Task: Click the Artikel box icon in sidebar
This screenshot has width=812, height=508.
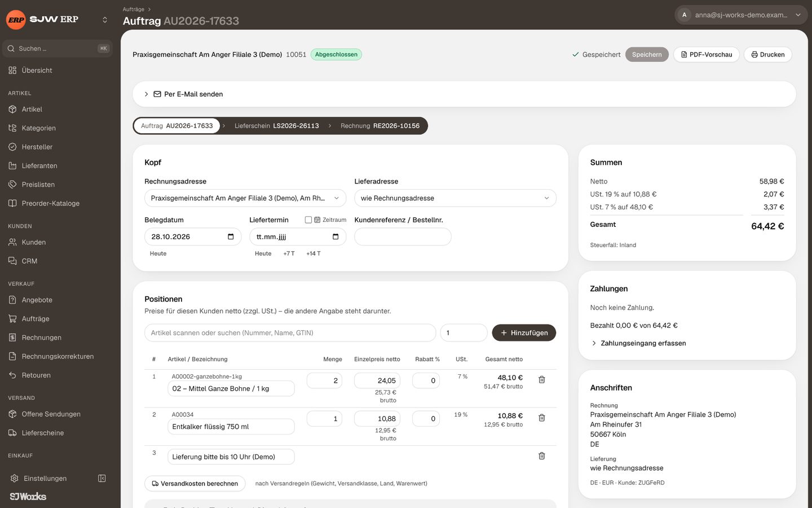Action: (x=12, y=110)
